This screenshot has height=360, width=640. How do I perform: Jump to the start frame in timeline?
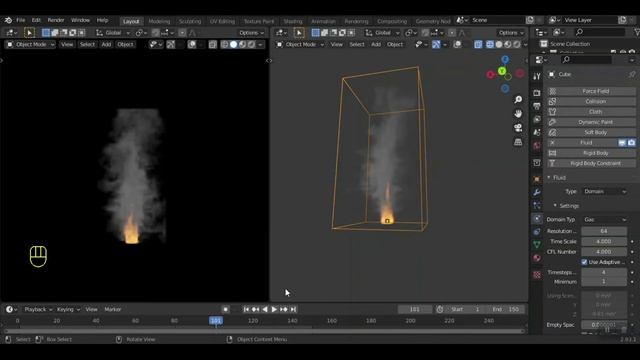(x=246, y=309)
